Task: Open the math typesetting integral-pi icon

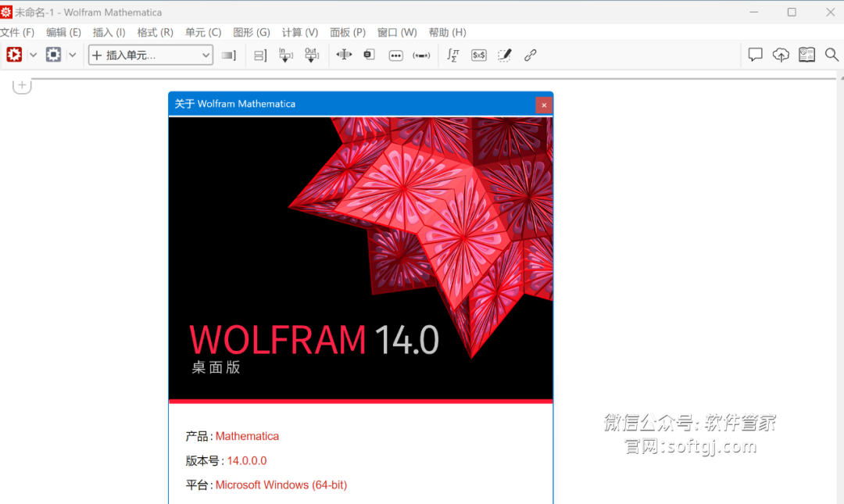Action: (x=453, y=55)
